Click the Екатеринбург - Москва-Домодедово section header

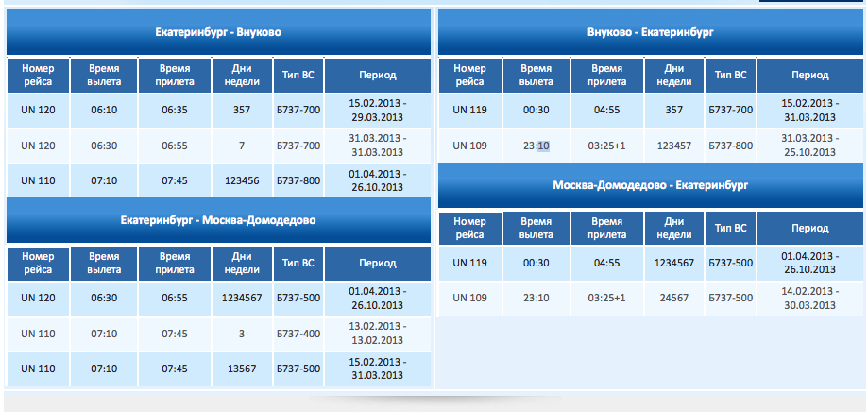point(218,220)
